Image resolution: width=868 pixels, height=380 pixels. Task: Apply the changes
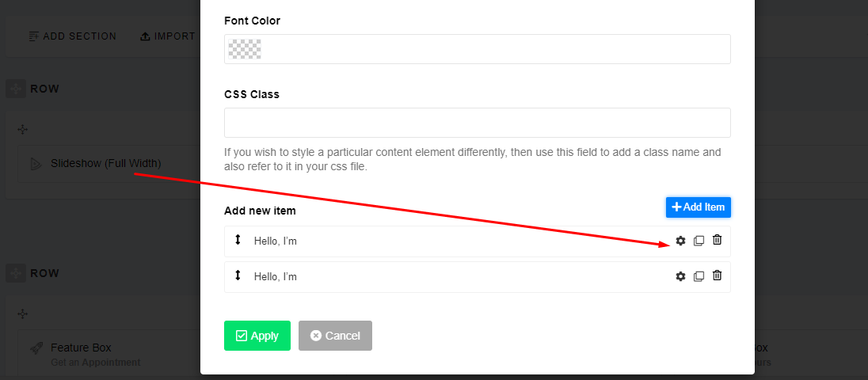coord(257,336)
